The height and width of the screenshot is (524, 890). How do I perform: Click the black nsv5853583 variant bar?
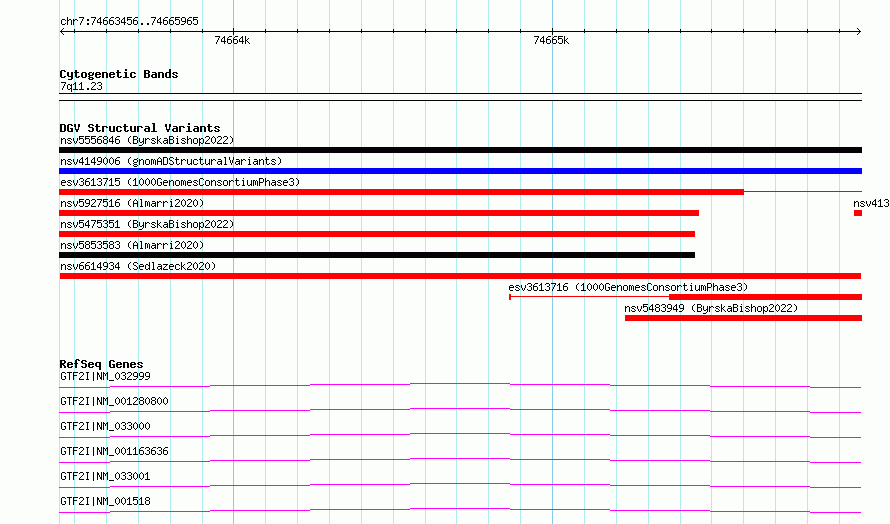377,255
